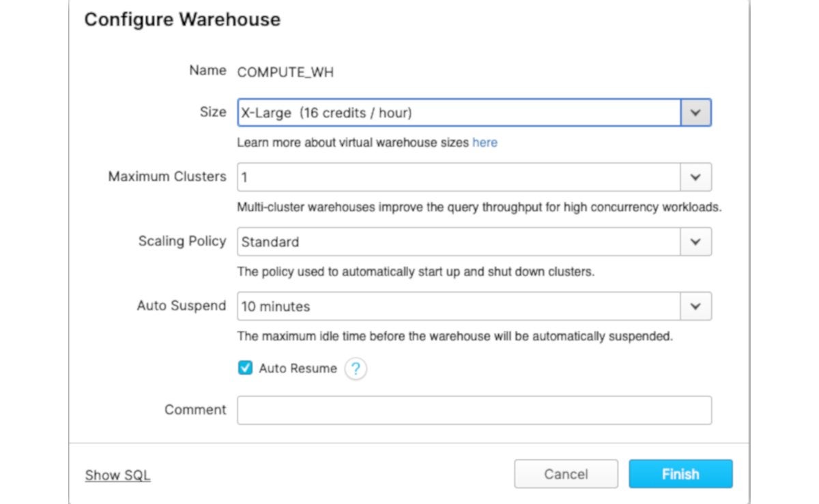Open the Auto Suspend dropdown arrow
Screen dimensions: 819x504
click(695, 306)
